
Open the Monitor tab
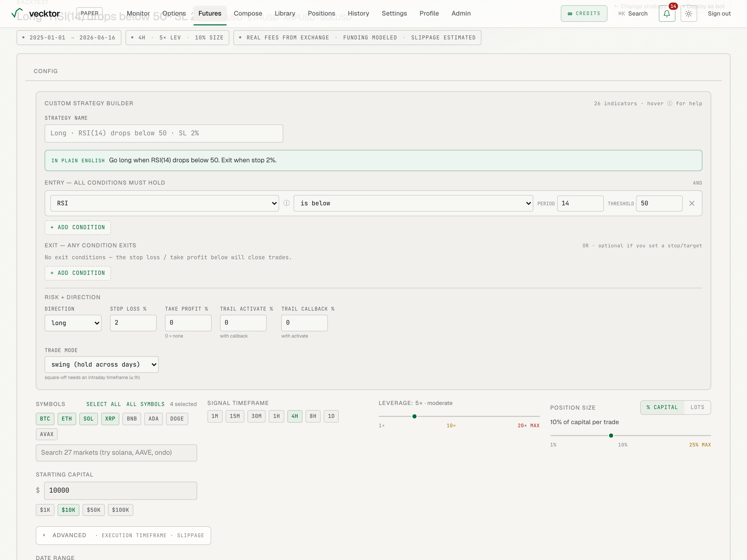(138, 13)
